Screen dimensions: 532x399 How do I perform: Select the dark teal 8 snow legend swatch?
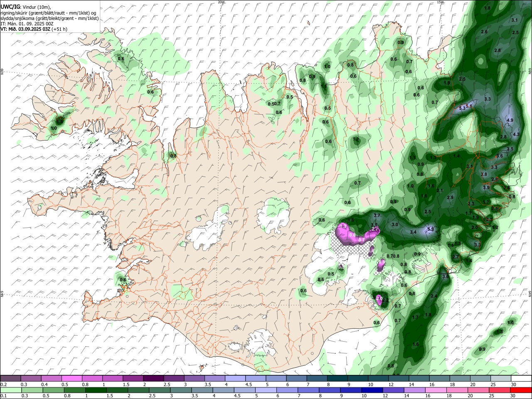click(337, 378)
